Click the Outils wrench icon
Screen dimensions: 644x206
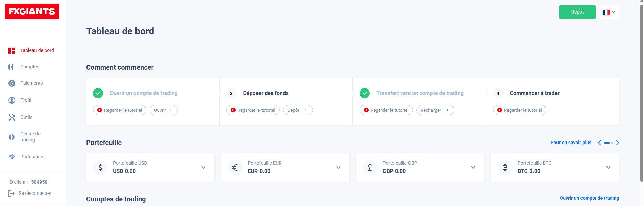coord(12,117)
